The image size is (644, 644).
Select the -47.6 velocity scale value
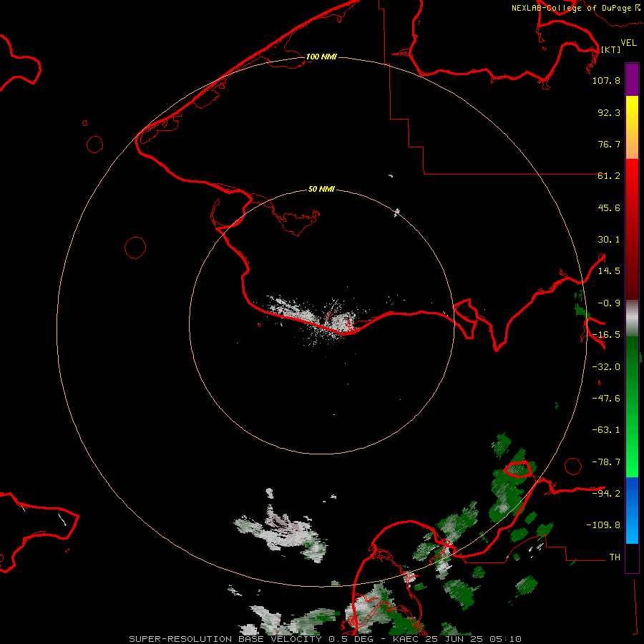[x=606, y=399]
